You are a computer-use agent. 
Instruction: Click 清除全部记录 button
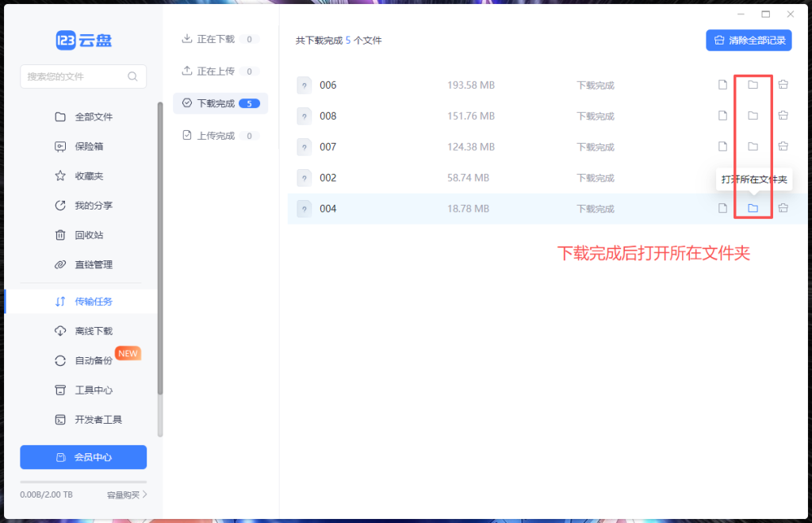coord(749,40)
